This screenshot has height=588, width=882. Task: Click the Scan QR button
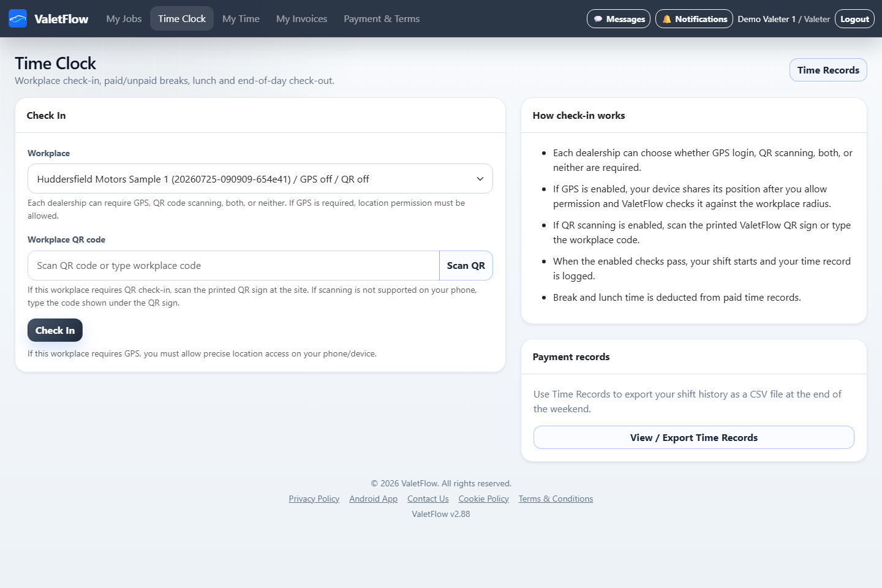coord(466,266)
